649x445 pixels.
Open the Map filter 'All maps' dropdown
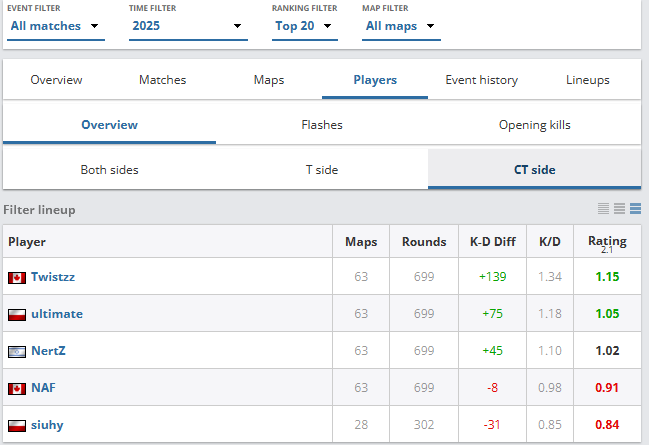[x=401, y=26]
